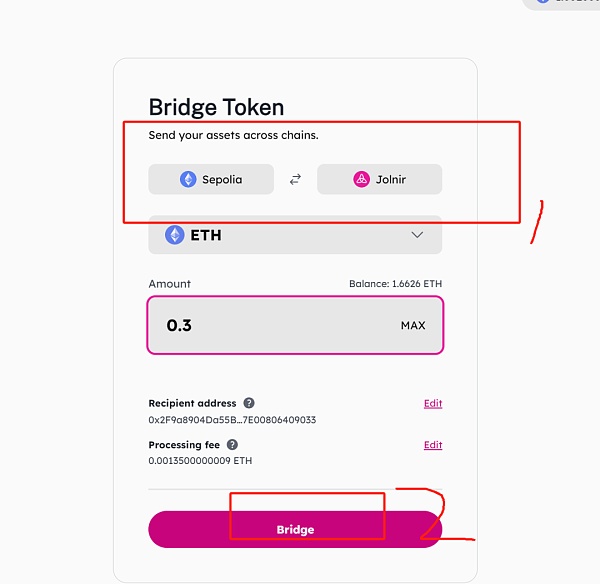600x584 pixels.
Task: Edit the processing fee
Action: (x=432, y=445)
